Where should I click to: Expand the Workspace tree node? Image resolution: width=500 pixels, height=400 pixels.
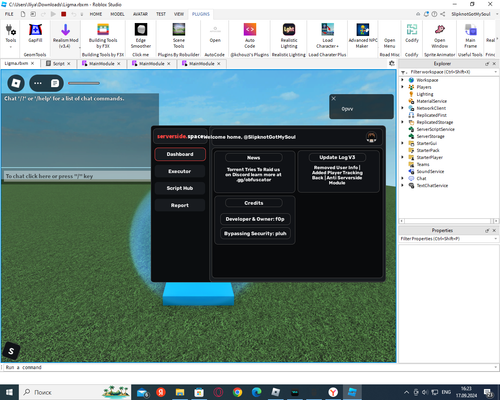pos(402,80)
